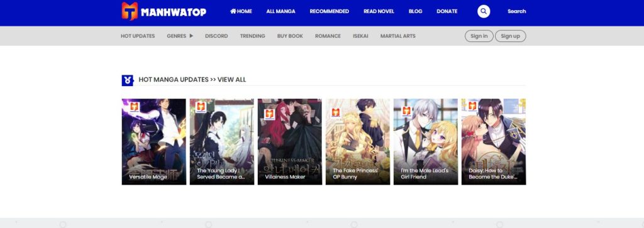Open HOT UPDATES in sub navigation

click(138, 36)
